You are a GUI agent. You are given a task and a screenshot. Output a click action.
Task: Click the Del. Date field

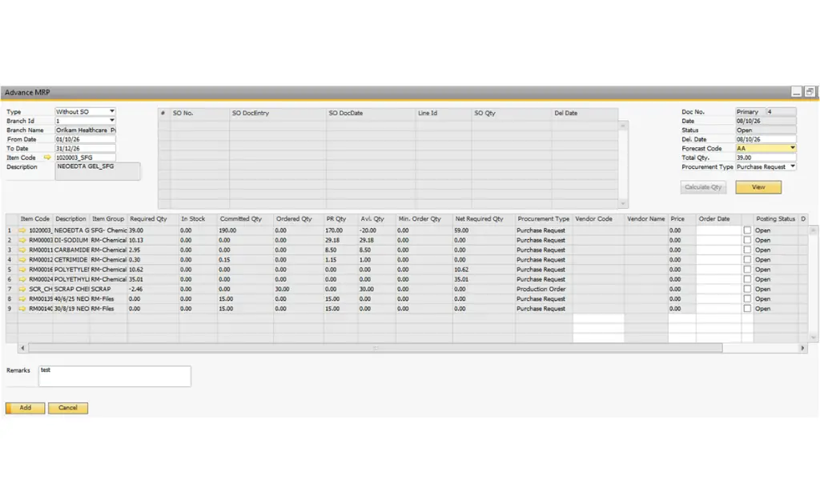(766, 139)
